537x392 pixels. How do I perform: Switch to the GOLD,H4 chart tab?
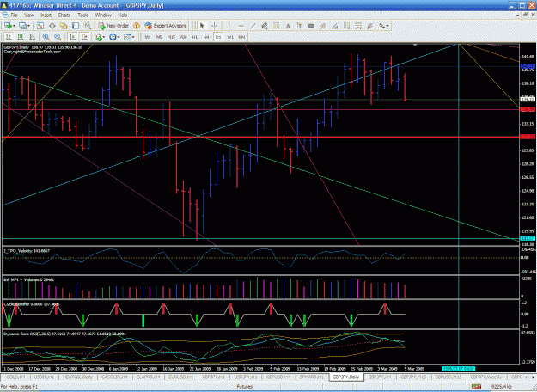[15, 377]
